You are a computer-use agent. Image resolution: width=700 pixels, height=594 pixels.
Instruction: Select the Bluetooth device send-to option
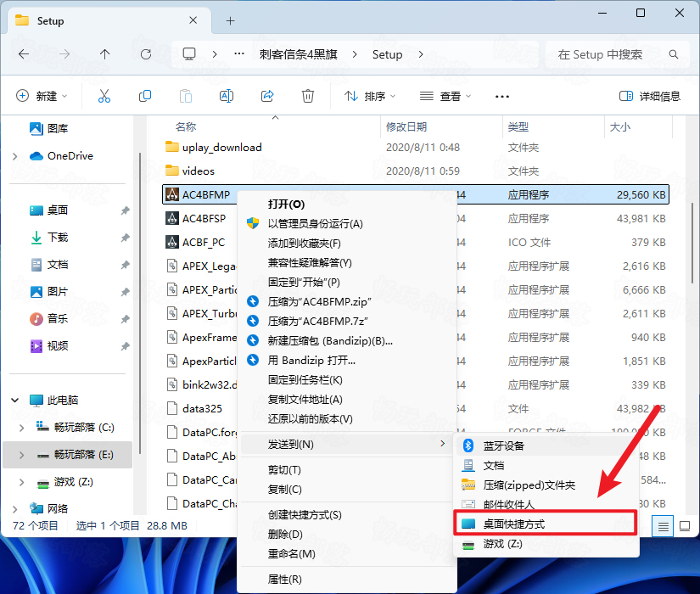[546, 445]
